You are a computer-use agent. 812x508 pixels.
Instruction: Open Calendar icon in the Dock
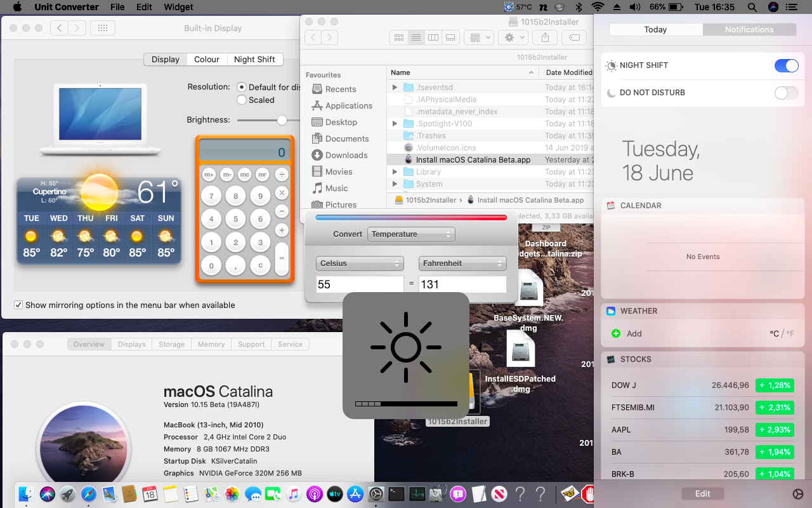150,493
